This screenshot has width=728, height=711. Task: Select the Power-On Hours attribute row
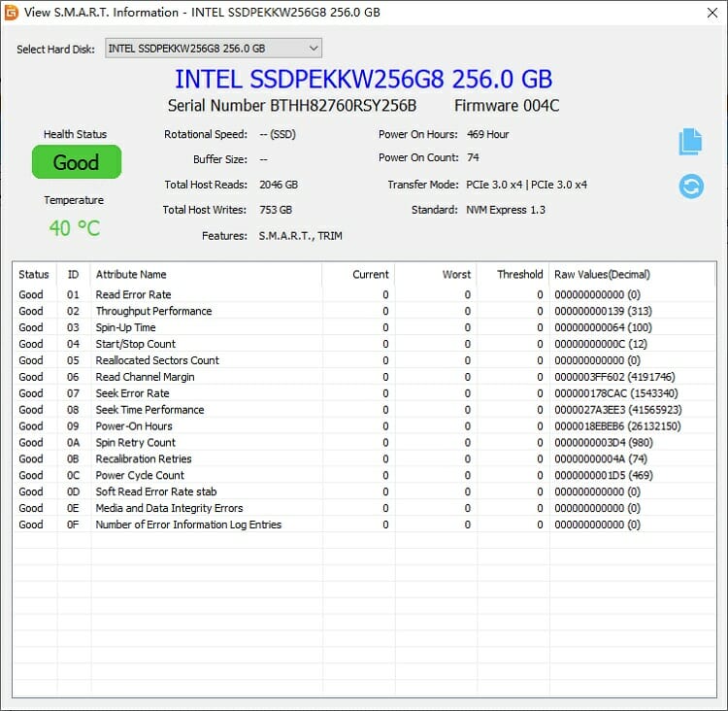click(134, 426)
